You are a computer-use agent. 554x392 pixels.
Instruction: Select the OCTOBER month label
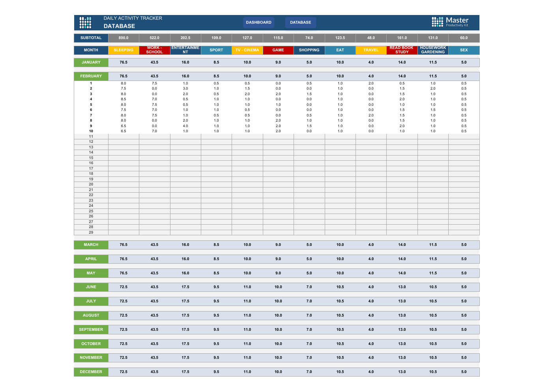click(x=91, y=344)
